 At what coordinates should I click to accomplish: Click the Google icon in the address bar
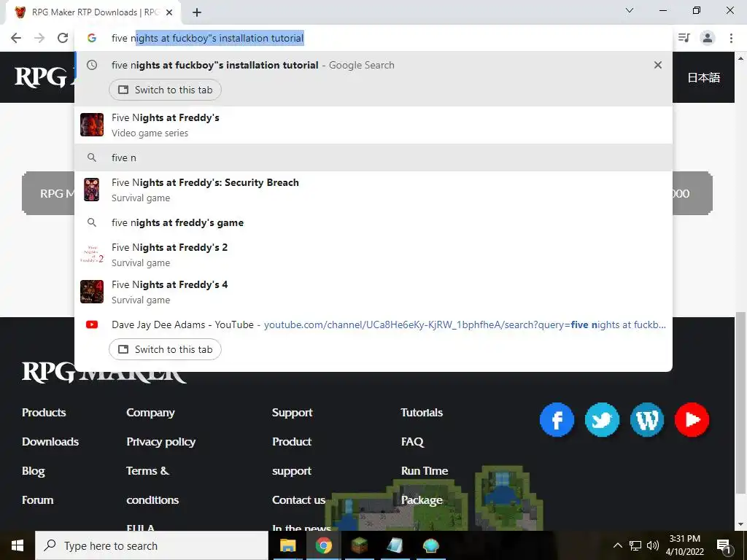(x=92, y=38)
